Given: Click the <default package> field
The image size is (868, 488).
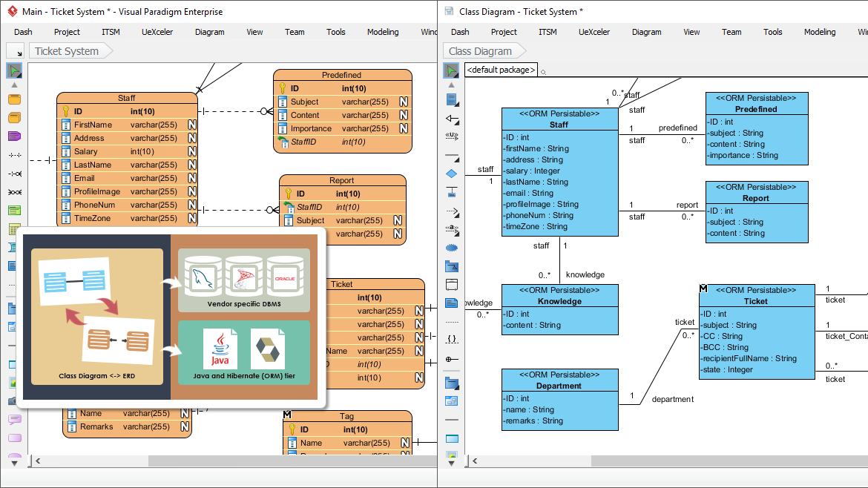Looking at the screenshot, I should coord(501,70).
